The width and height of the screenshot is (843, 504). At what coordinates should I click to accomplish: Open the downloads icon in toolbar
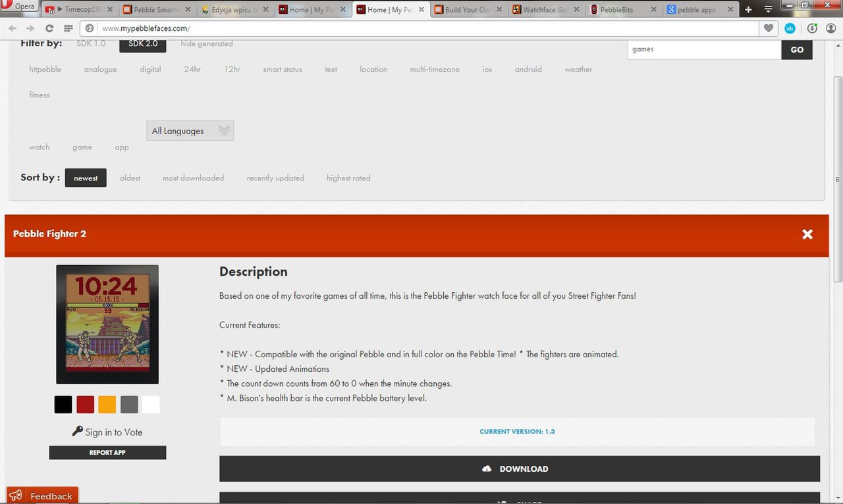click(x=812, y=28)
